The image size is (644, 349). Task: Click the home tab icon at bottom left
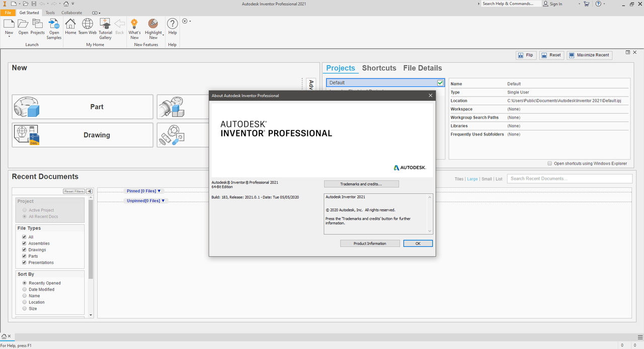click(x=4, y=336)
